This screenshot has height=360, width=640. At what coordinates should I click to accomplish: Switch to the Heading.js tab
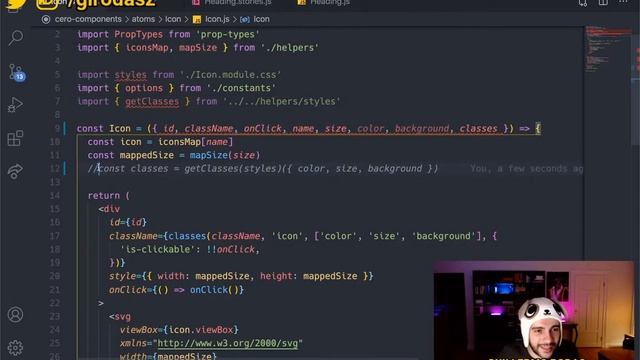coord(330,2)
